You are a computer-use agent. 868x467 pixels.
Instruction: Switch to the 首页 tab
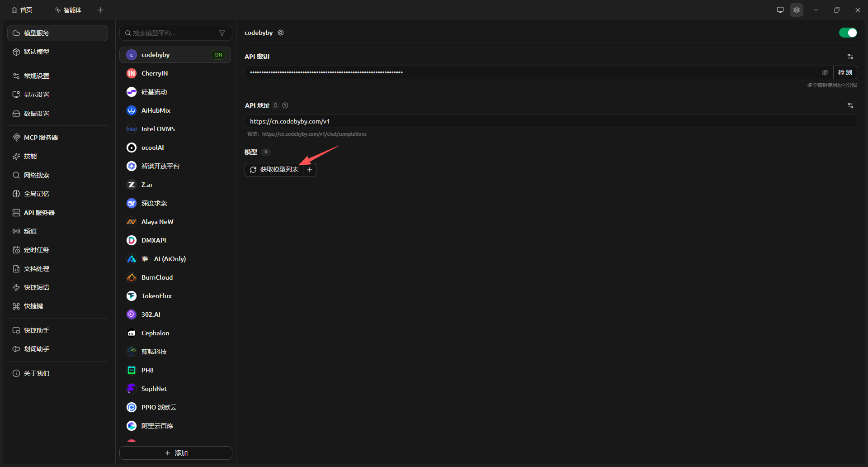coord(22,10)
